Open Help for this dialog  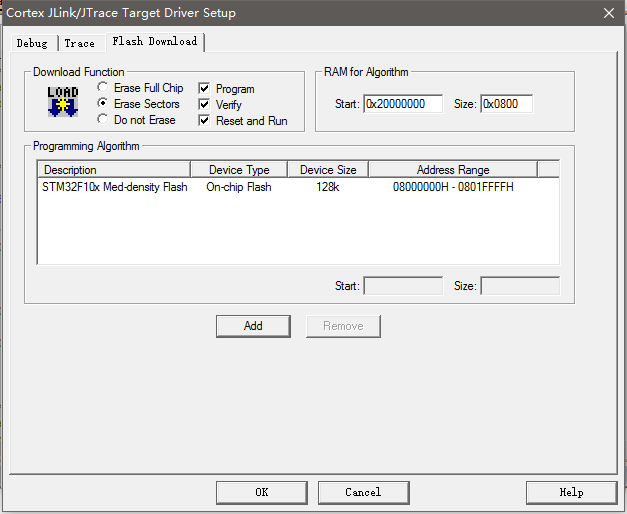click(x=571, y=492)
